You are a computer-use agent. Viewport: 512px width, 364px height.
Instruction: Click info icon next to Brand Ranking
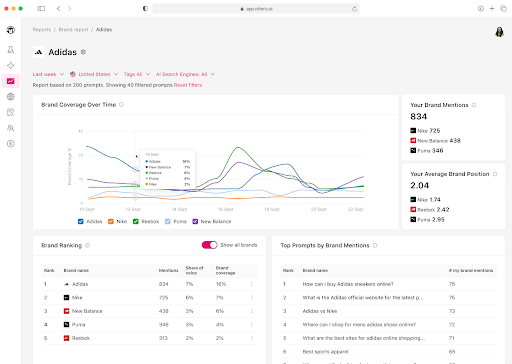coord(87,245)
